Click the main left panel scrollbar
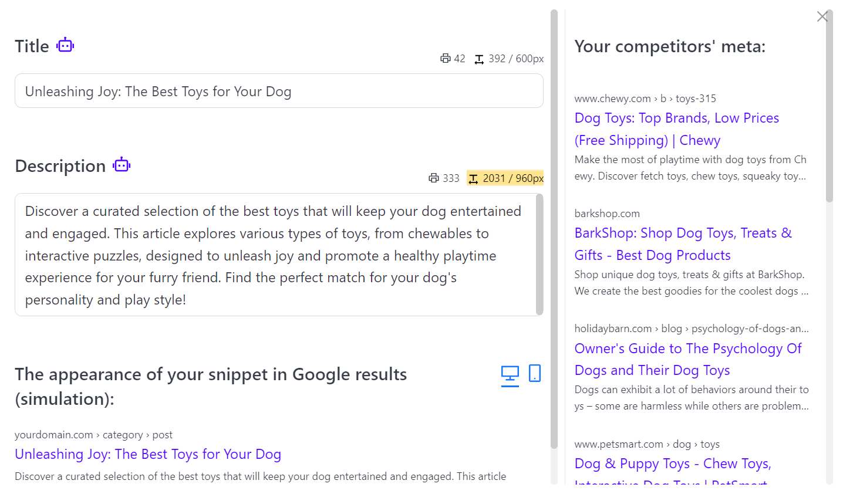The height and width of the screenshot is (504, 843). tap(554, 229)
